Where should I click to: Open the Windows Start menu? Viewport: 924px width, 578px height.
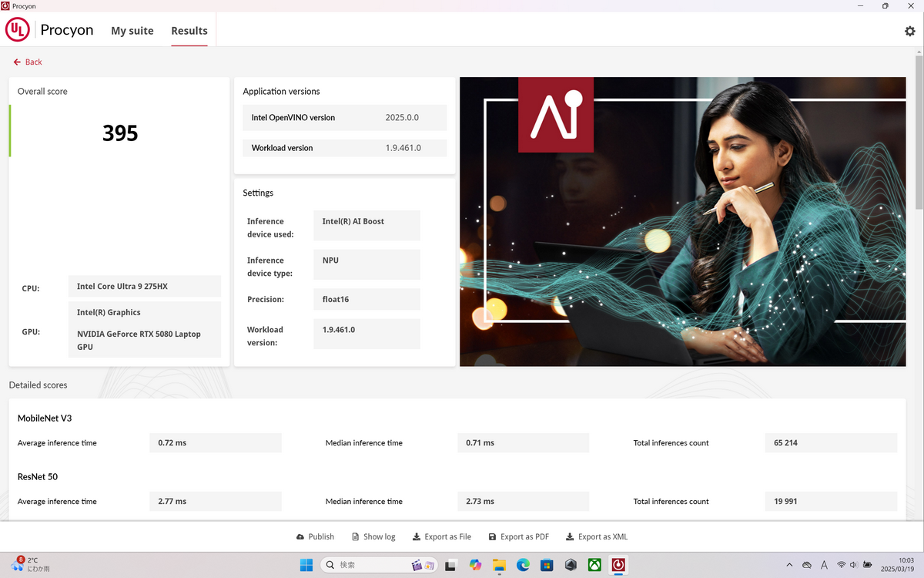click(x=306, y=565)
